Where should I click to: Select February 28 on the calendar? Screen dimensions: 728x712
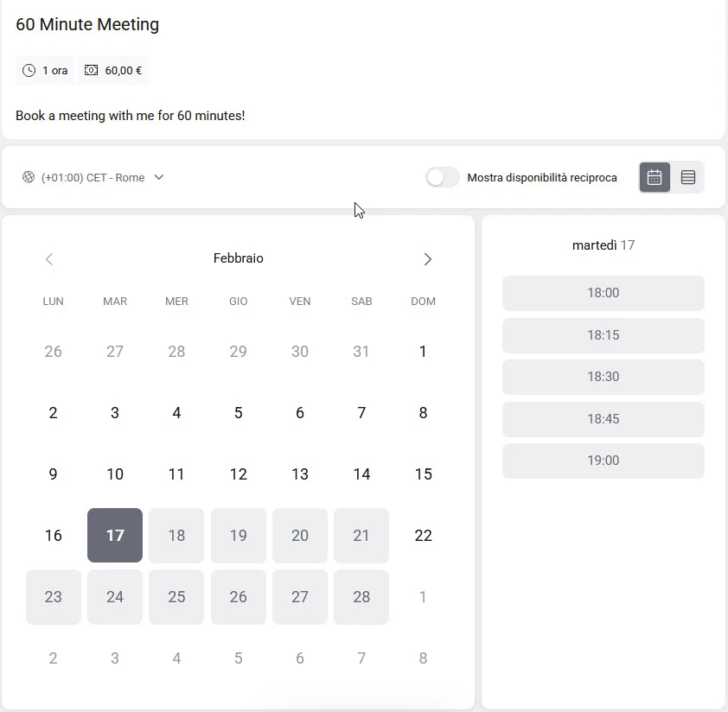361,597
